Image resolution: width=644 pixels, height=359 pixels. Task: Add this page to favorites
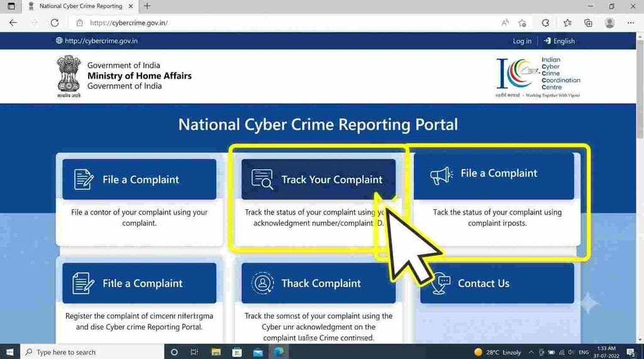523,23
